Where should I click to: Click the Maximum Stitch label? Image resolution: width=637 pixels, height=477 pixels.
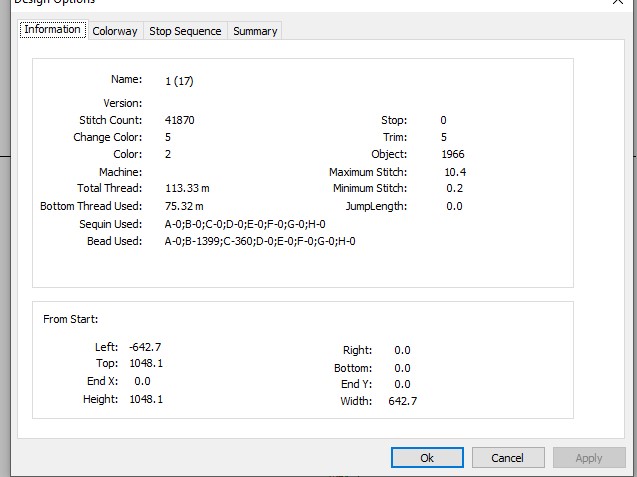tap(368, 172)
